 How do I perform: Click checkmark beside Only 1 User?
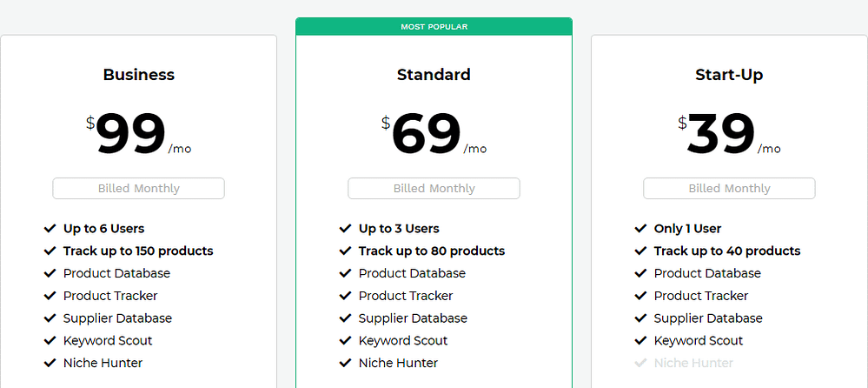click(x=640, y=229)
